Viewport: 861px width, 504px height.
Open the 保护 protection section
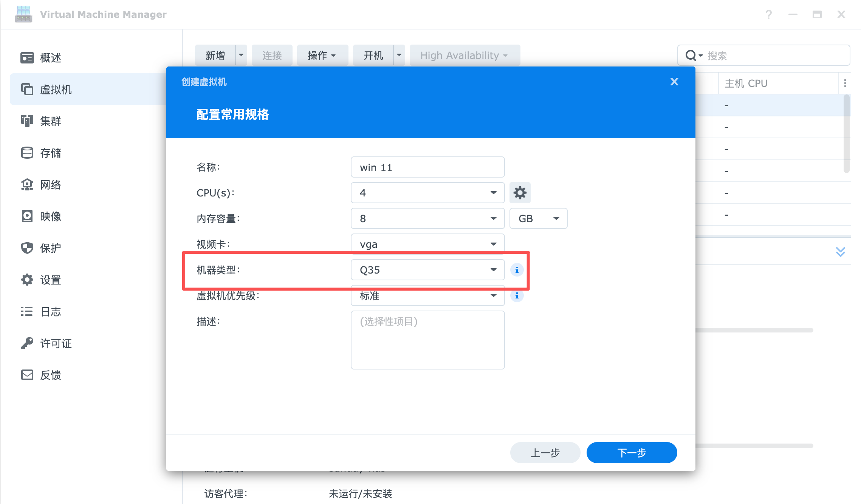[50, 248]
